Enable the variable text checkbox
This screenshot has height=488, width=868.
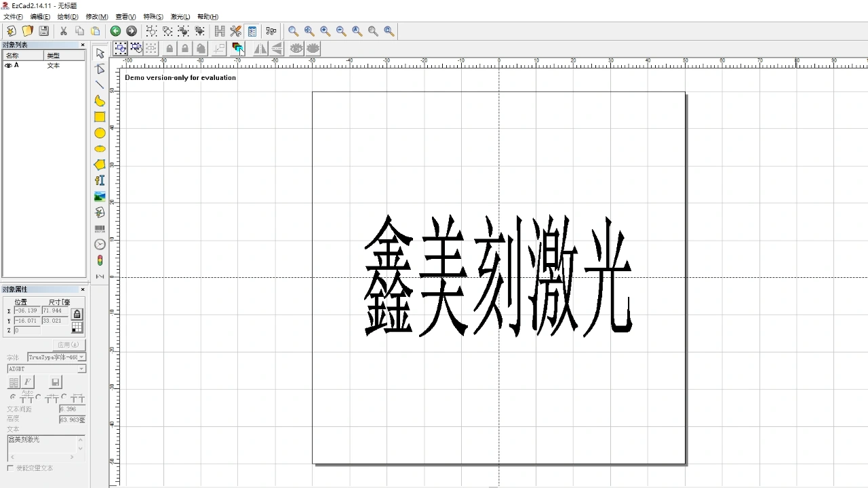click(x=10, y=468)
